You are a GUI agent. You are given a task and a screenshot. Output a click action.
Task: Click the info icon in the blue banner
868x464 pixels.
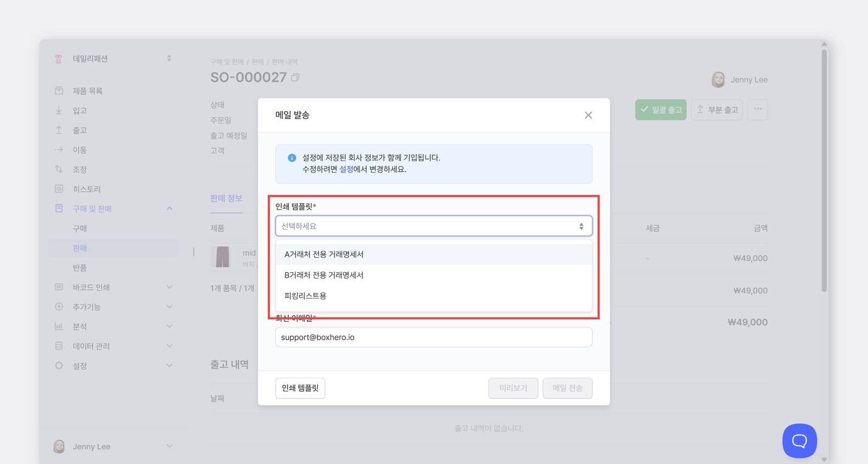tap(292, 158)
